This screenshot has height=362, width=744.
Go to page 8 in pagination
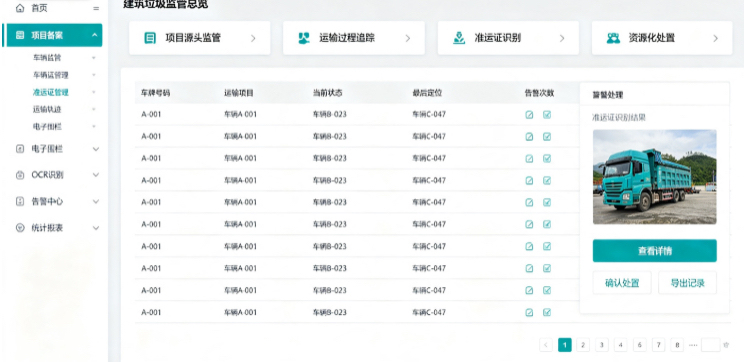pos(677,345)
